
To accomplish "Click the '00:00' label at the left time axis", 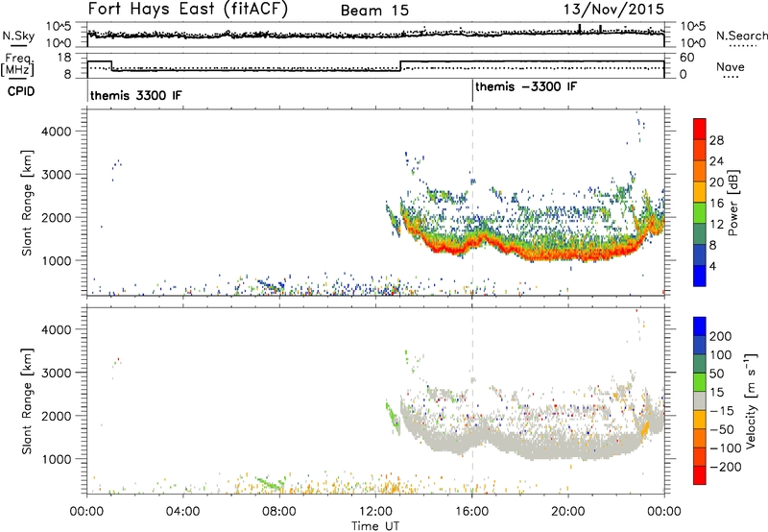I will pos(87,512).
